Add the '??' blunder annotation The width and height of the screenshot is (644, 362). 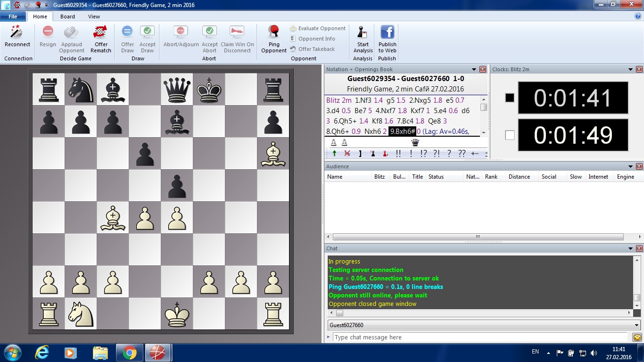[462, 153]
